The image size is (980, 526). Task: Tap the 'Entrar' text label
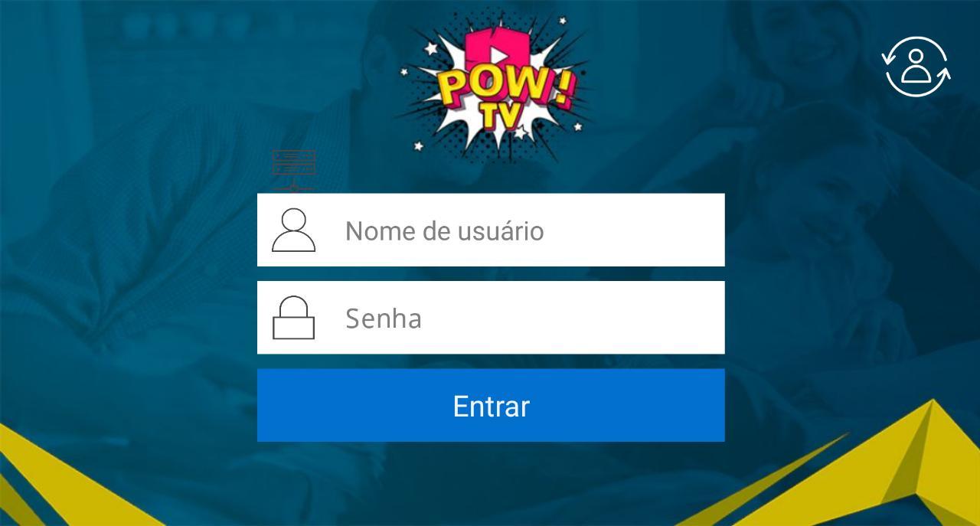491,406
